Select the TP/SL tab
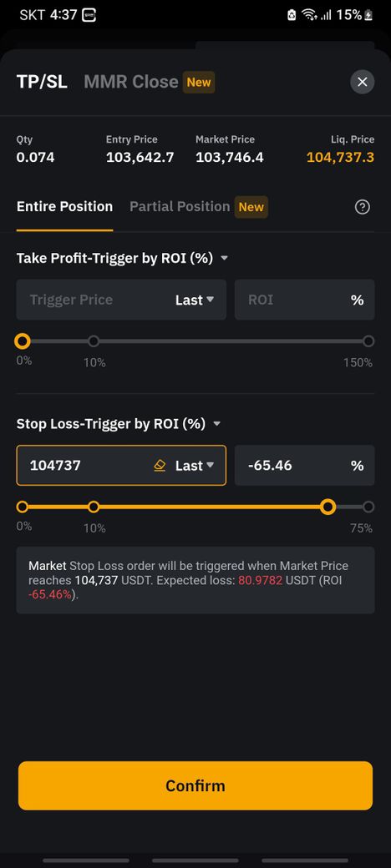This screenshot has height=868, width=391. pos(42,82)
